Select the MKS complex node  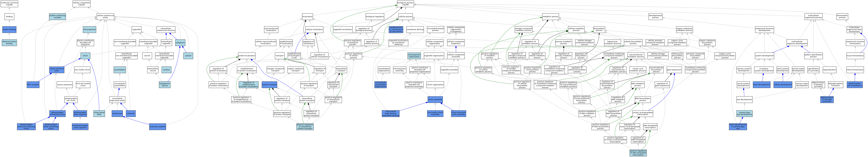(x=33, y=85)
